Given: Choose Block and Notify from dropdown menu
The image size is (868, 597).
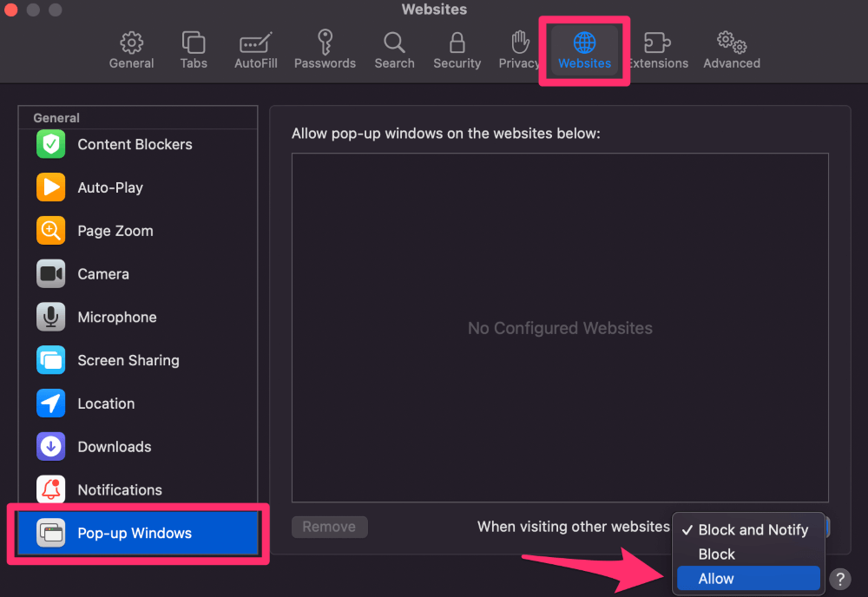Looking at the screenshot, I should tap(748, 530).
